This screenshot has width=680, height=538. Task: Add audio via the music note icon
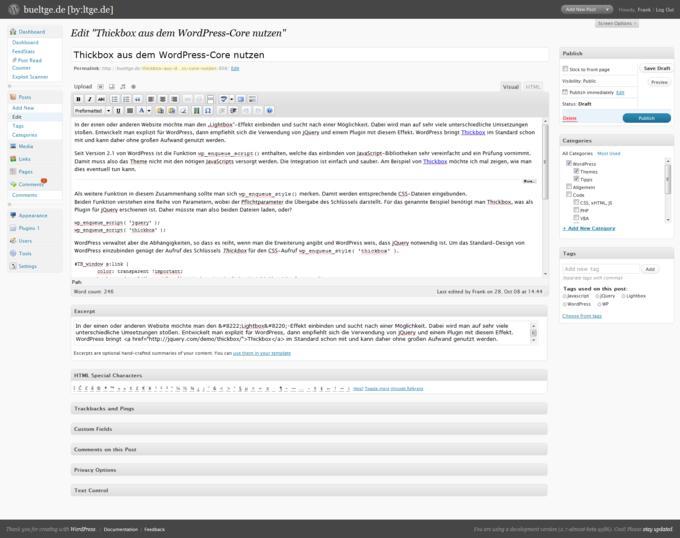point(123,87)
